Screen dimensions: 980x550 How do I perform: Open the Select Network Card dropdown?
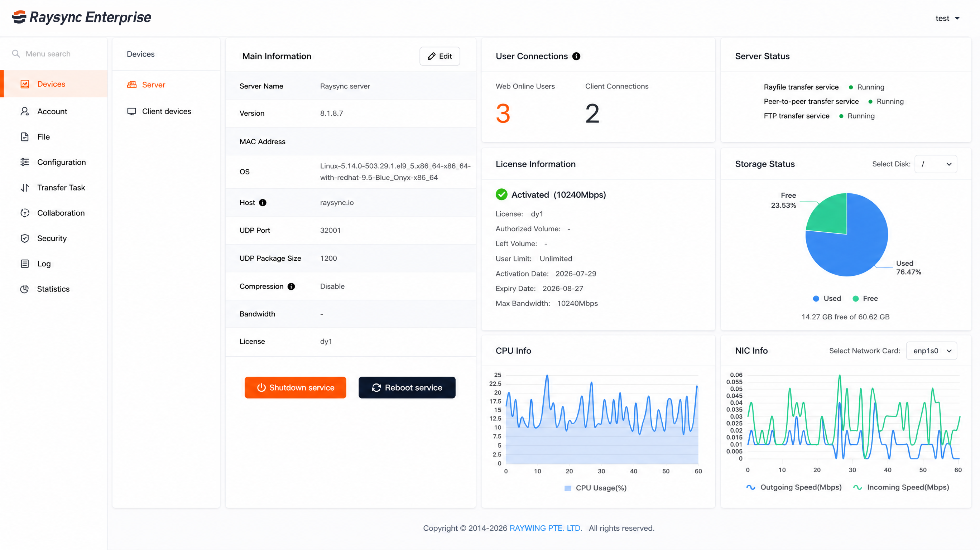931,351
